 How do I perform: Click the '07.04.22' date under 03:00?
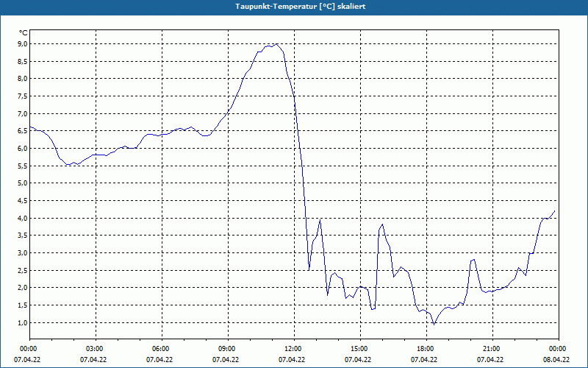pyautogui.click(x=93, y=360)
